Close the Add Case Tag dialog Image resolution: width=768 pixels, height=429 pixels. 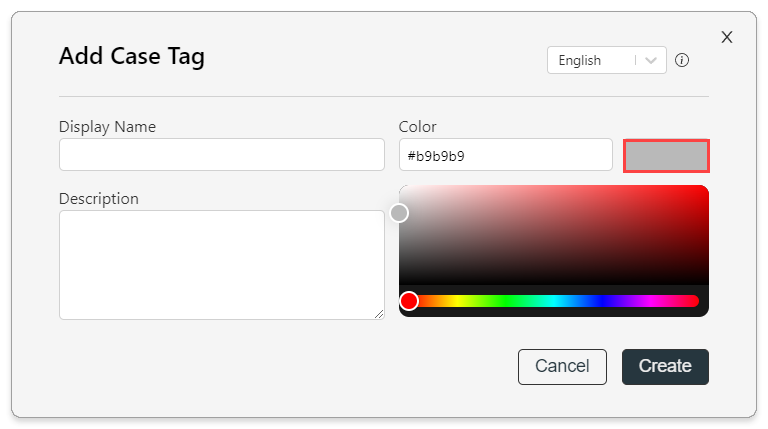pyautogui.click(x=727, y=37)
